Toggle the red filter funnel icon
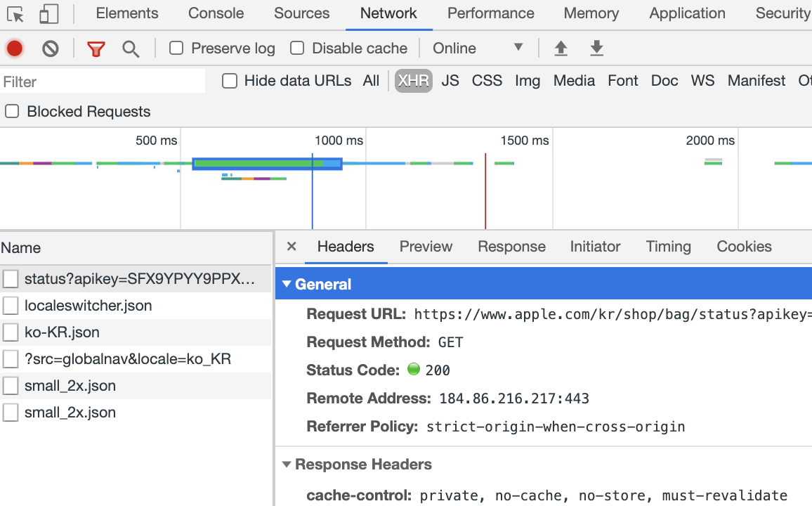This screenshot has width=812, height=506. (96, 49)
